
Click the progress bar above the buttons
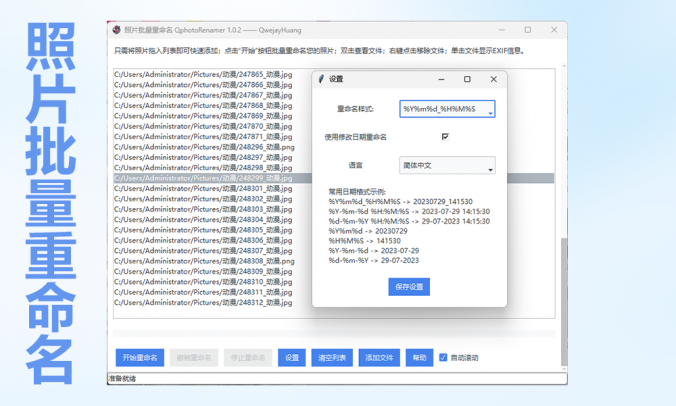(334, 334)
